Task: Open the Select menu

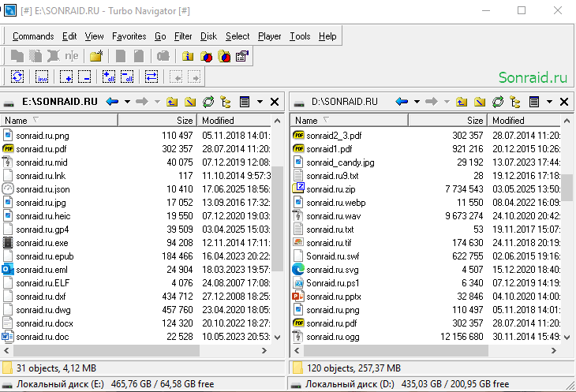Action: point(238,36)
